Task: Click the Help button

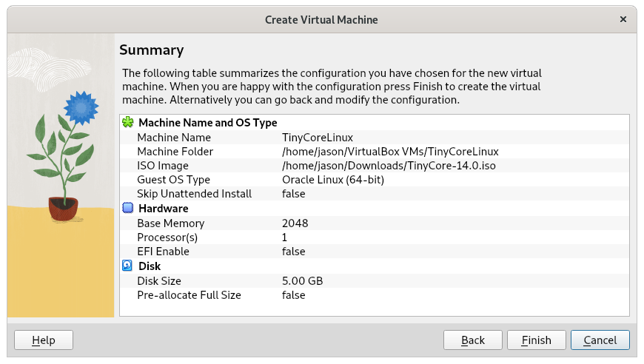Action: click(44, 340)
